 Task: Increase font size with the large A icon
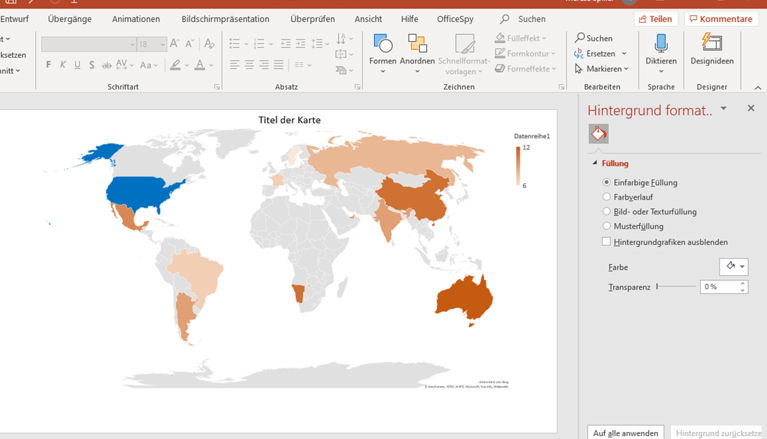point(175,44)
